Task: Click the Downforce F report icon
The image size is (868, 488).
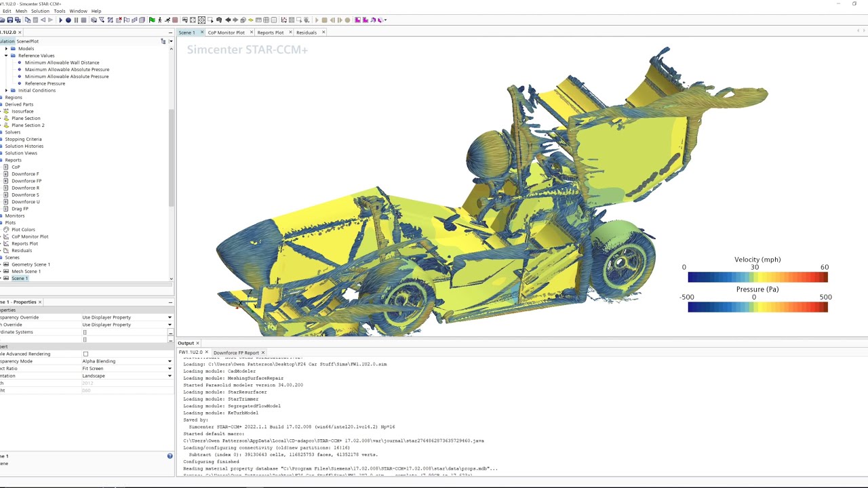Action: (6, 174)
